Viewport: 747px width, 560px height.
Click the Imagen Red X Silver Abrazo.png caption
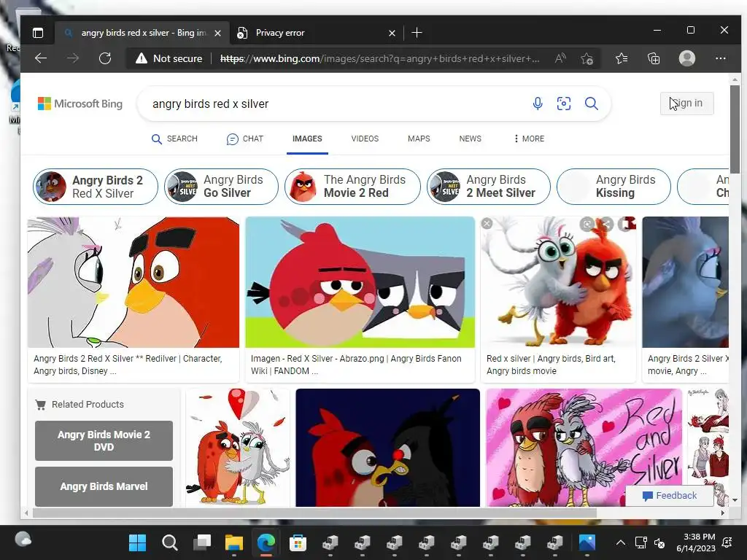(x=356, y=365)
